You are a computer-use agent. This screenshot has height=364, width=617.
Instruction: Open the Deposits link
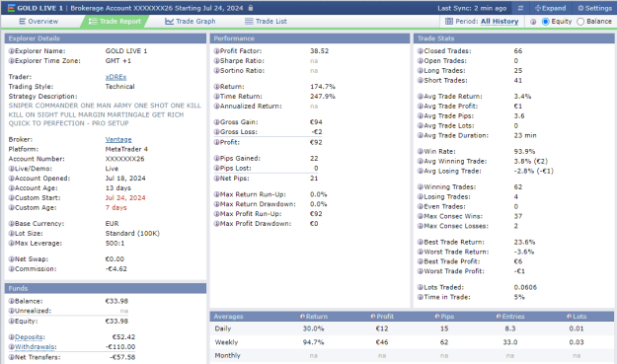click(30, 337)
